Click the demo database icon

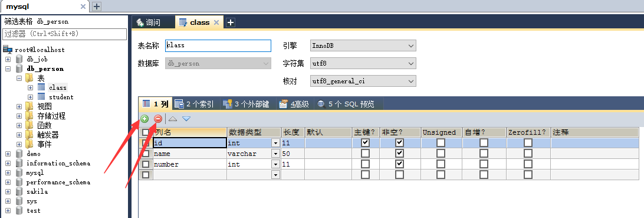pyautogui.click(x=19, y=154)
